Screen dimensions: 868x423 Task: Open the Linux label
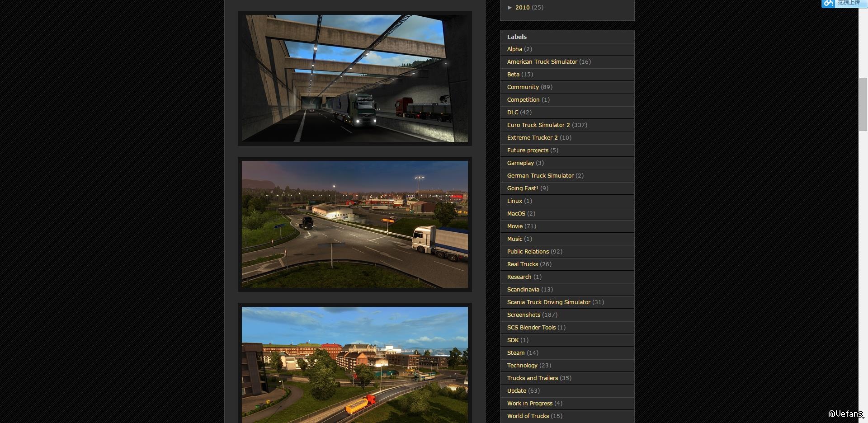[514, 201]
